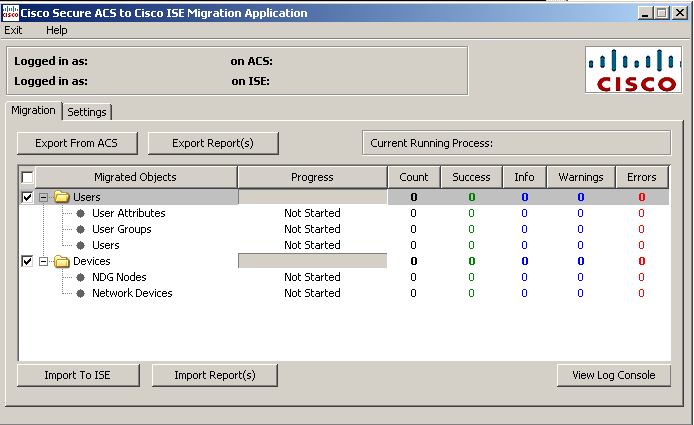Click the Current Running Process field
Viewport: 694px width, 425px height.
(x=517, y=143)
